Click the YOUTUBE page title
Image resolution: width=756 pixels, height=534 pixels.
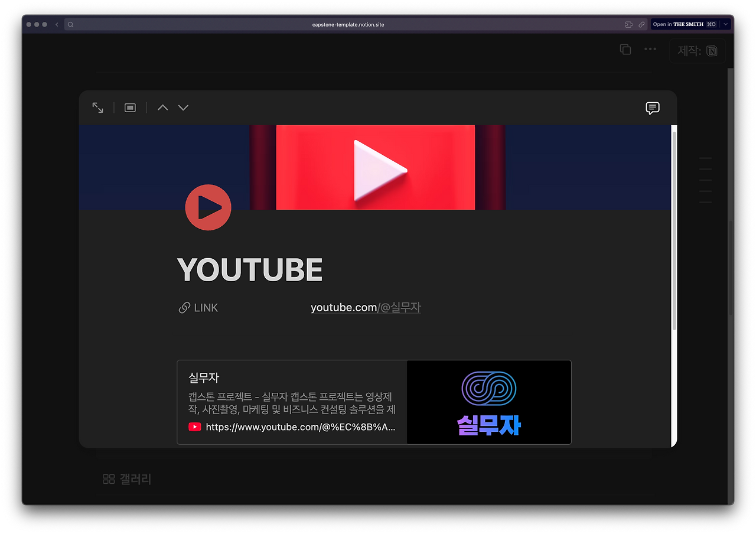tap(250, 270)
